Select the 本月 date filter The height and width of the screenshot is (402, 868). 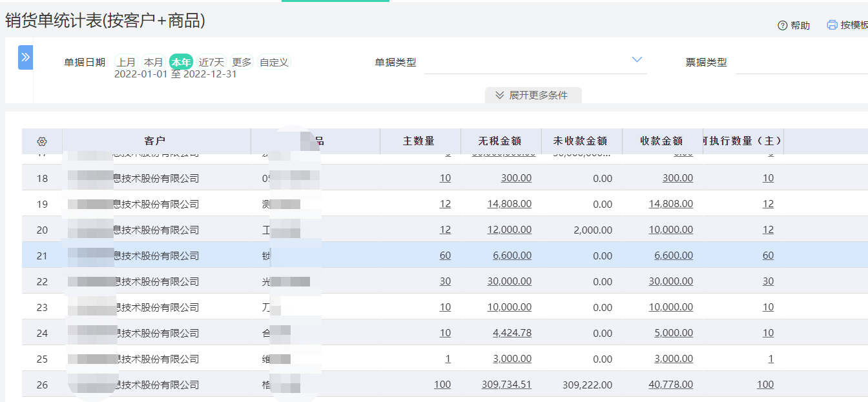point(153,62)
